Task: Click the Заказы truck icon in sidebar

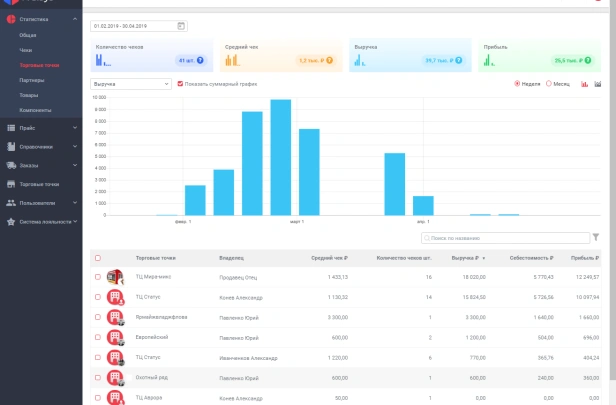Action: 10,165
